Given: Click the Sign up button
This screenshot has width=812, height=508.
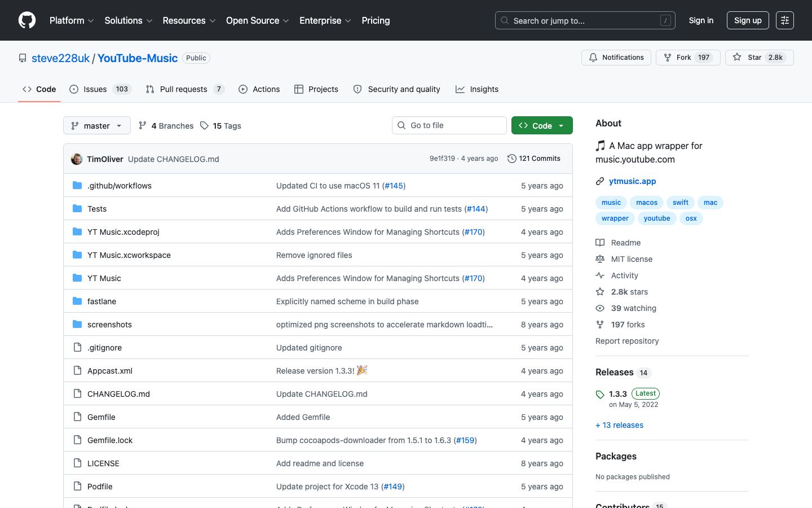Looking at the screenshot, I should point(748,20).
